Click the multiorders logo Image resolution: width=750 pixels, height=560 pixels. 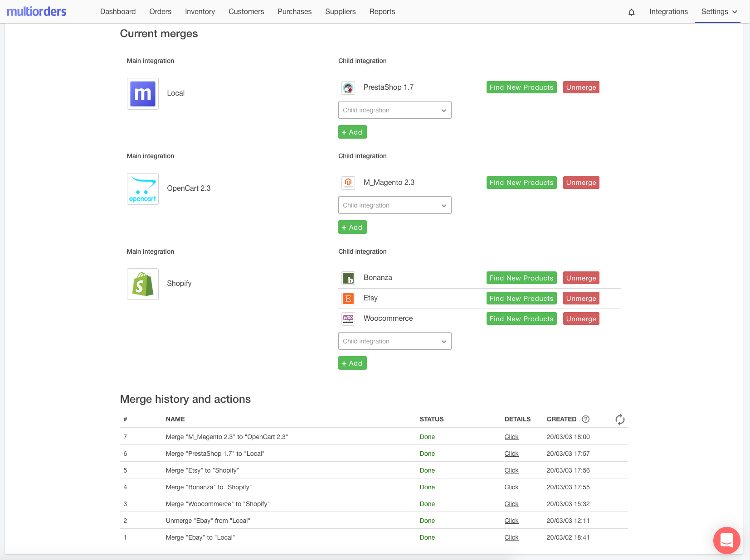point(37,12)
